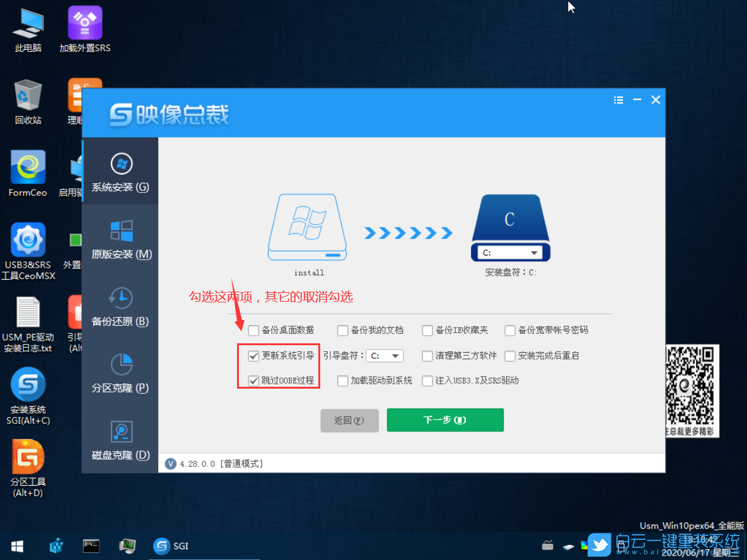This screenshot has width=747, height=560.
Task: Enable 安装完成后重启
Action: [510, 355]
